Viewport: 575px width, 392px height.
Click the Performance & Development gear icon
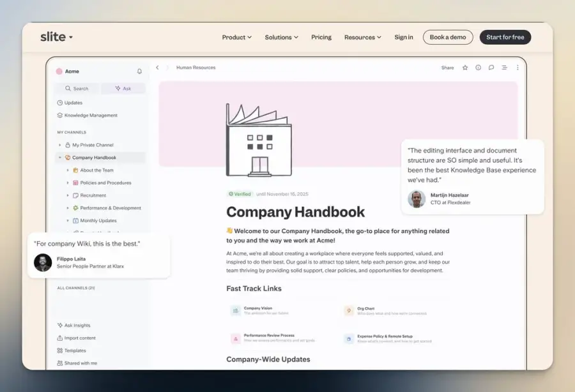coord(75,207)
